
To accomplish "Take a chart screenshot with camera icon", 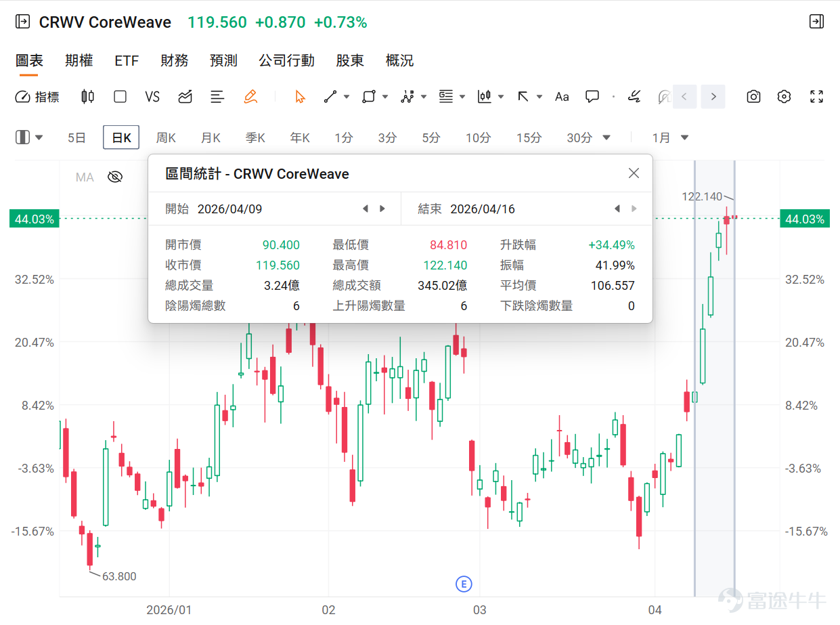I will click(753, 97).
